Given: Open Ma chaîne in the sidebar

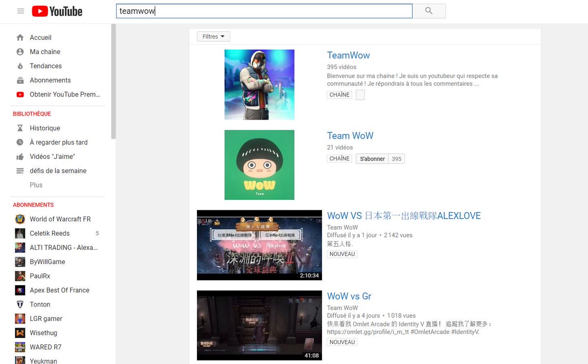Looking at the screenshot, I should click(45, 51).
